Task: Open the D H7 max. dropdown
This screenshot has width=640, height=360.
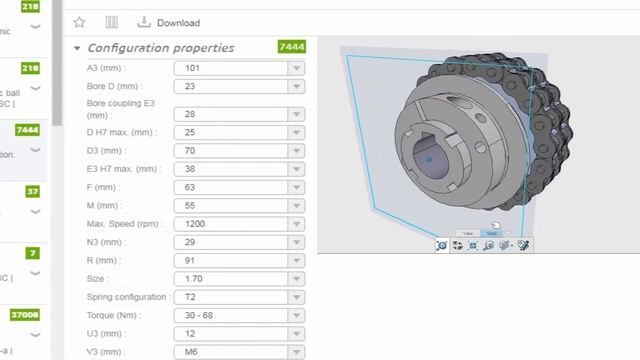Action: pyautogui.click(x=239, y=133)
